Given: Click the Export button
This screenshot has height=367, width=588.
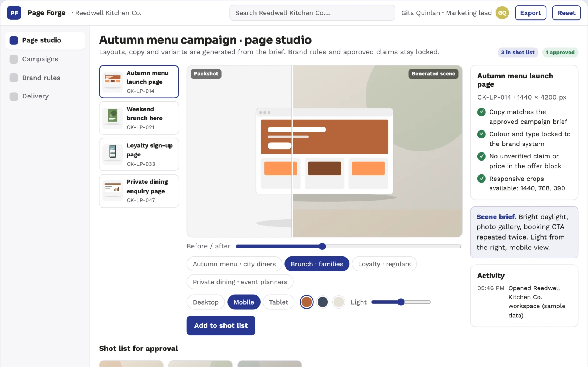Looking at the screenshot, I should click(530, 13).
